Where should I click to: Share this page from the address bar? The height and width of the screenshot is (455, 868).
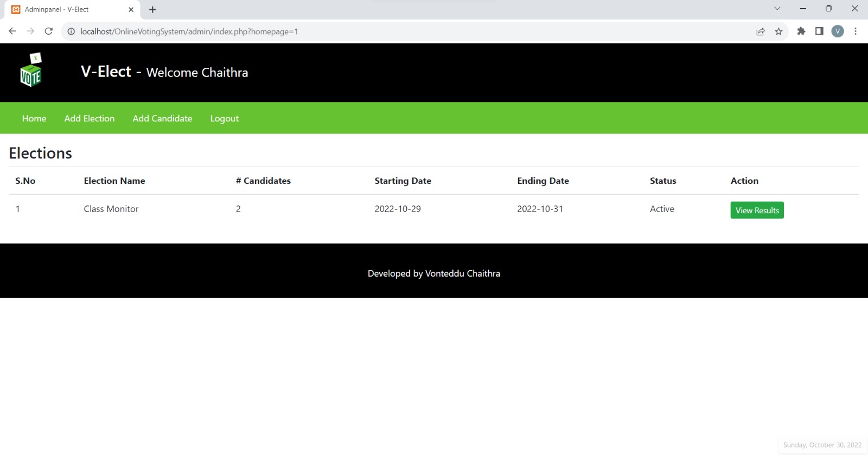tap(761, 31)
